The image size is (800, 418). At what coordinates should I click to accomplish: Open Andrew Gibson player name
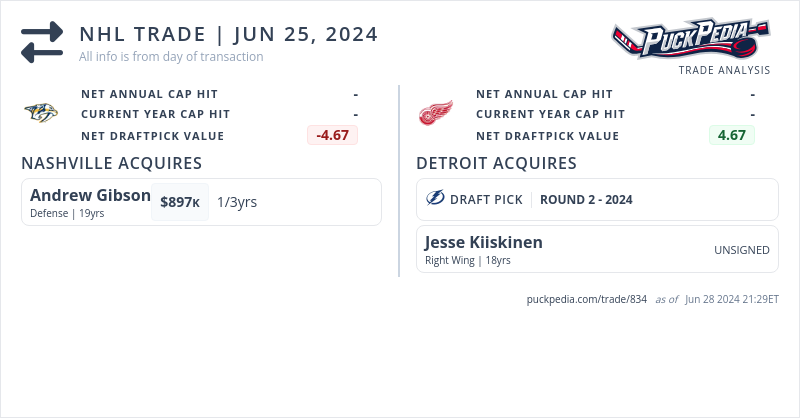pos(90,195)
